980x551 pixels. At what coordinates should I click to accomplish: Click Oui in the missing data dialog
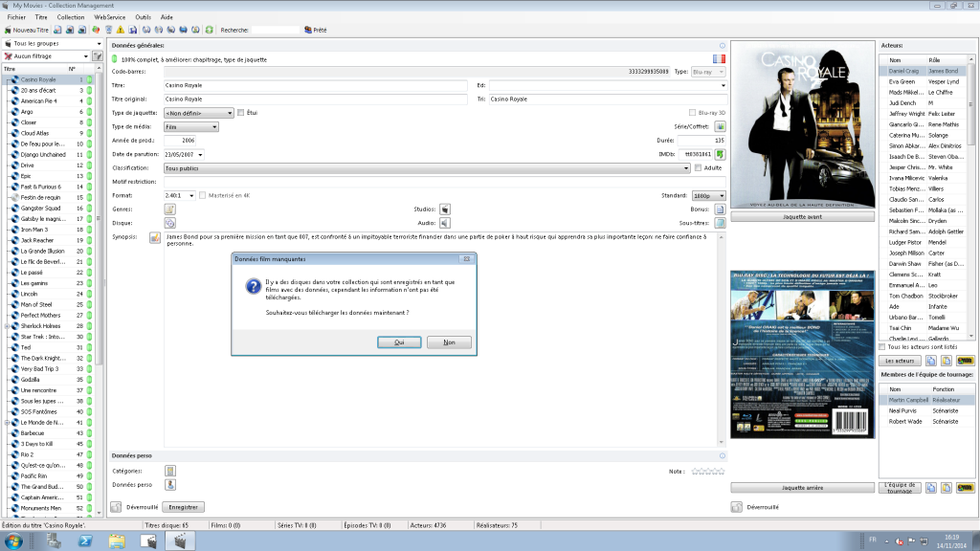click(x=399, y=342)
